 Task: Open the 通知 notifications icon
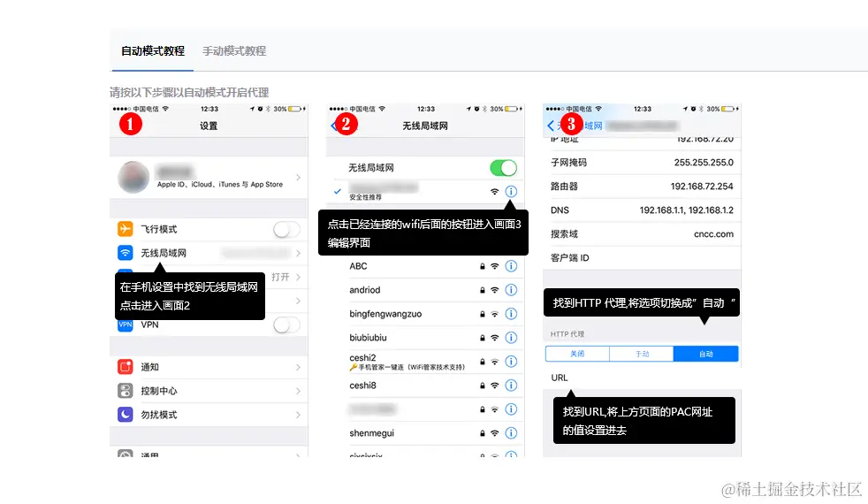(126, 367)
